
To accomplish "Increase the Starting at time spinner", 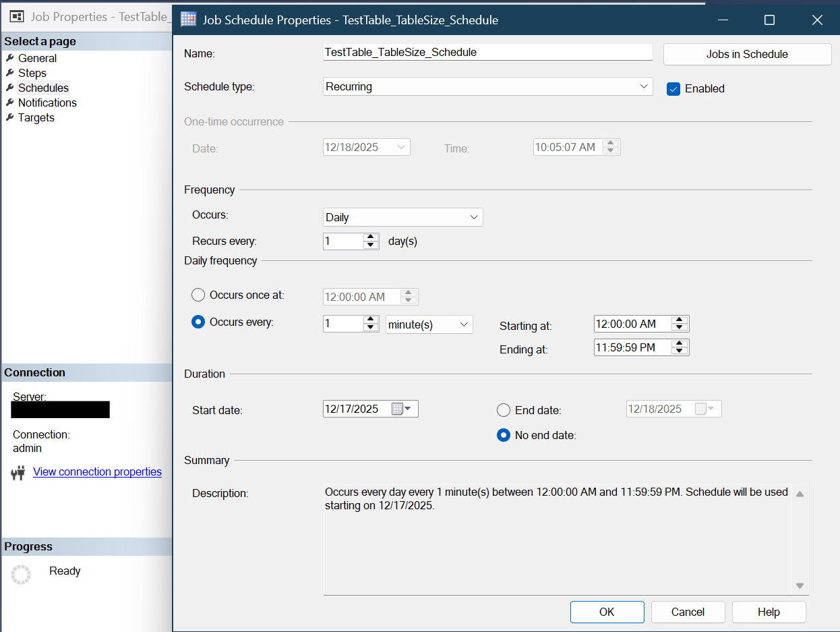I will pyautogui.click(x=680, y=320).
